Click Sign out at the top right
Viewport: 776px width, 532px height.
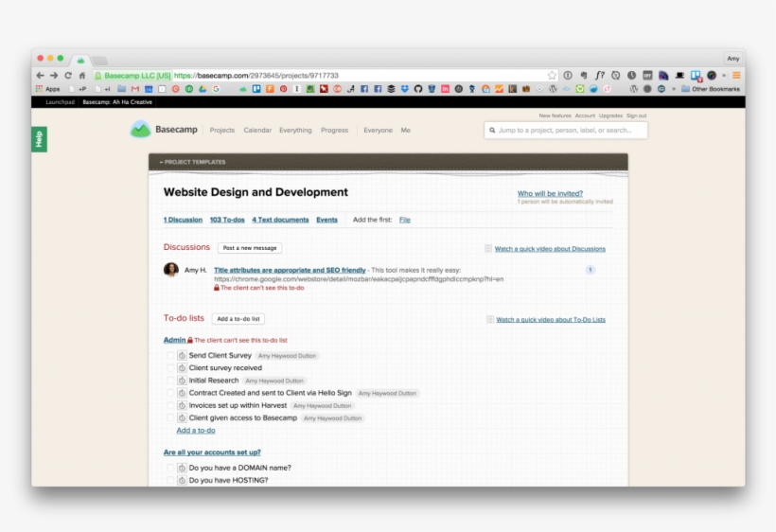point(637,115)
